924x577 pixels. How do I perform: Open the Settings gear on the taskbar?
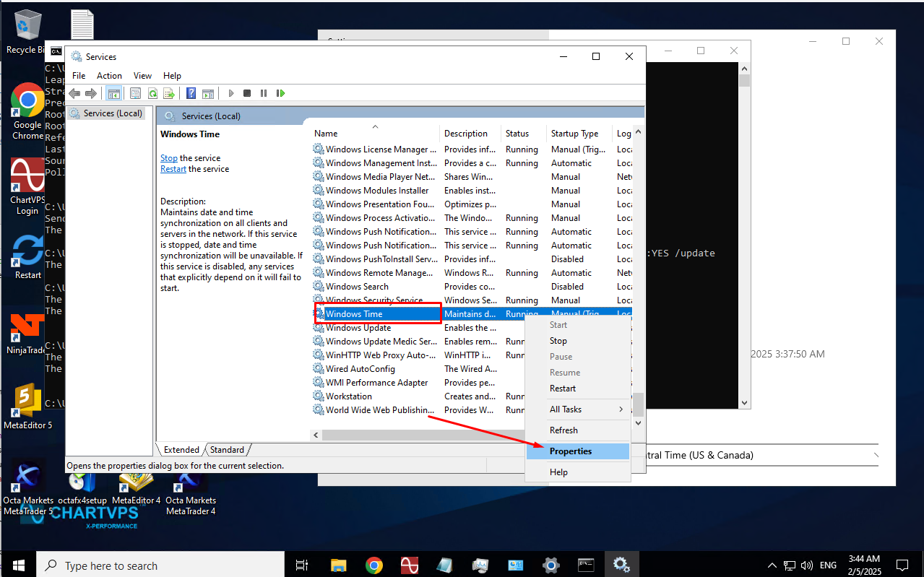[551, 565]
